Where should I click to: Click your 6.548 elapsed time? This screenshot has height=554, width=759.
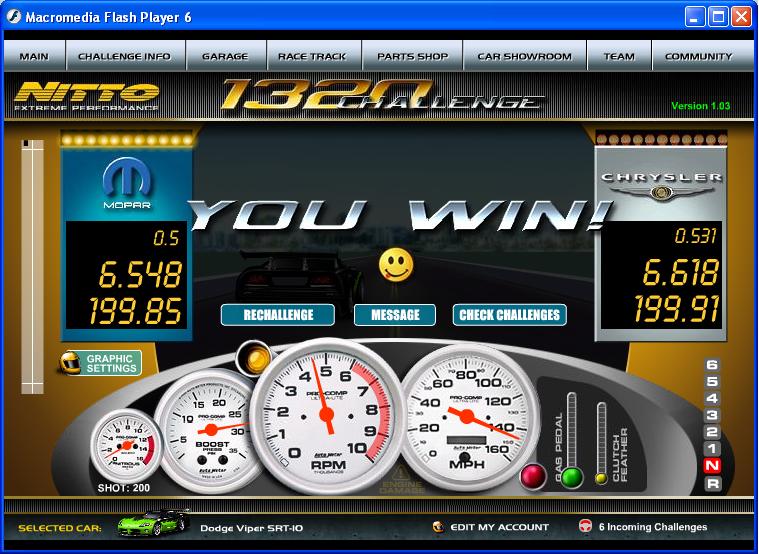tap(140, 274)
